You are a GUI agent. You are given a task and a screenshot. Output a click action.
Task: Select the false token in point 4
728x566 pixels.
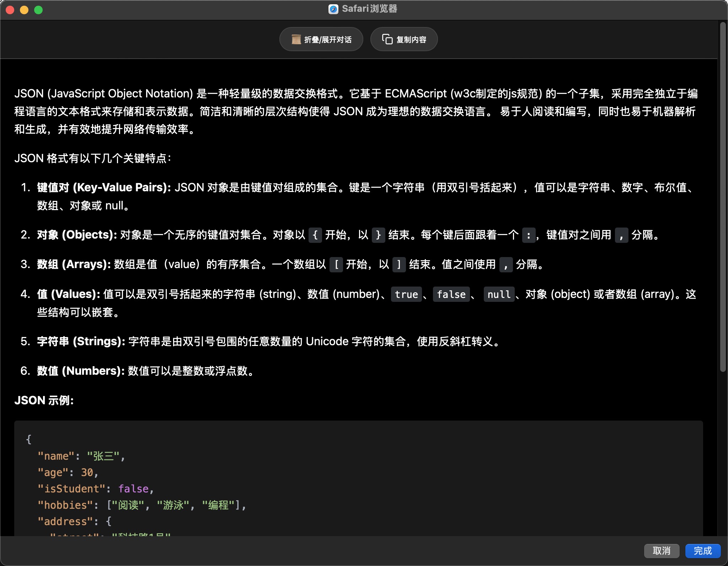(451, 294)
